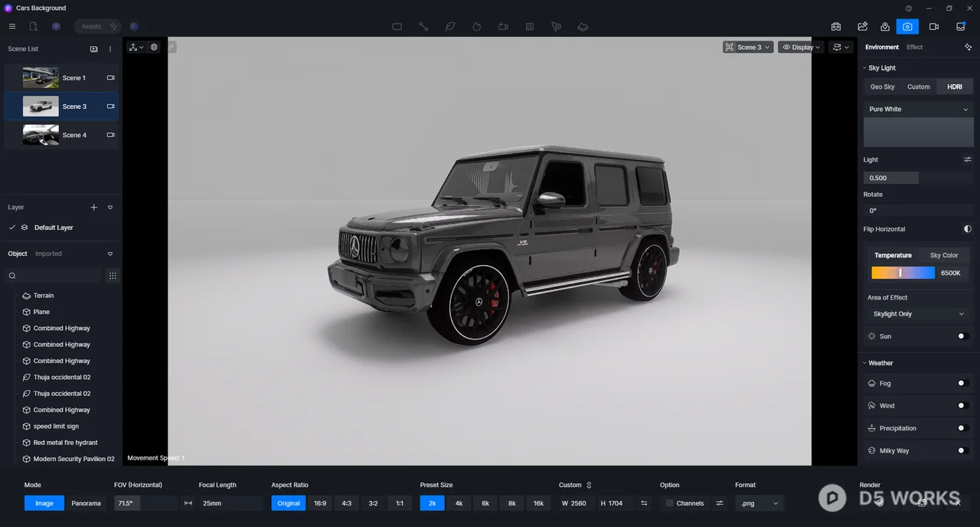Open the Scene 3 dropdown in viewport
Viewport: 980px width, 527px height.
(748, 47)
